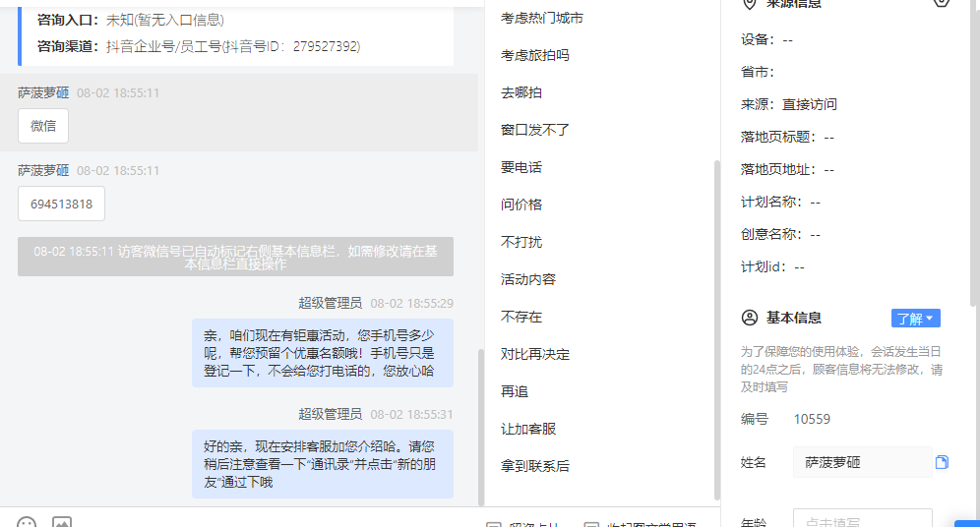Image resolution: width=980 pixels, height=527 pixels.
Task: Choose the 让加客服 quick reply
Action: click(528, 429)
